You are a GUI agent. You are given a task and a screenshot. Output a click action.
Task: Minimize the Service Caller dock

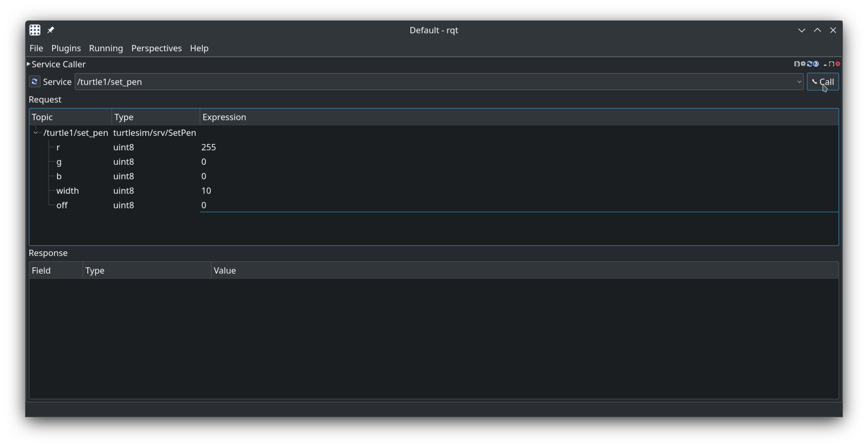[825, 64]
